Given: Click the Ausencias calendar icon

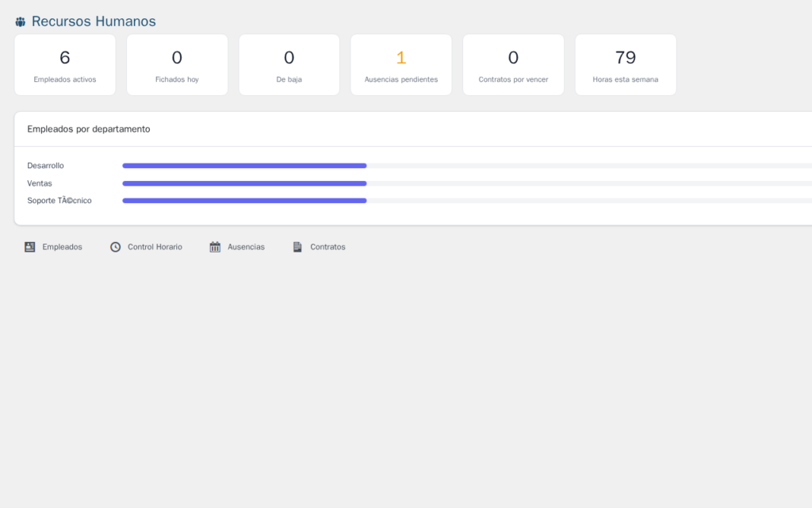Looking at the screenshot, I should 214,247.
